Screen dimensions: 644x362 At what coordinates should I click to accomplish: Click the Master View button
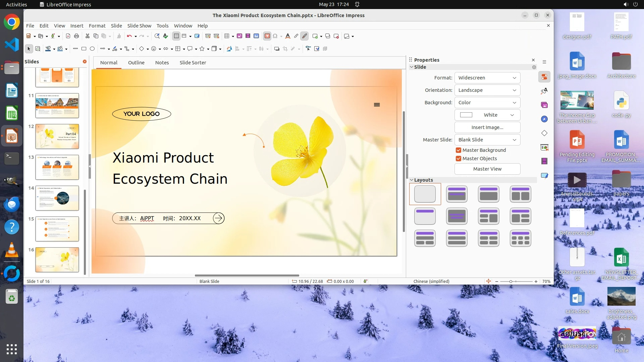coord(487,169)
